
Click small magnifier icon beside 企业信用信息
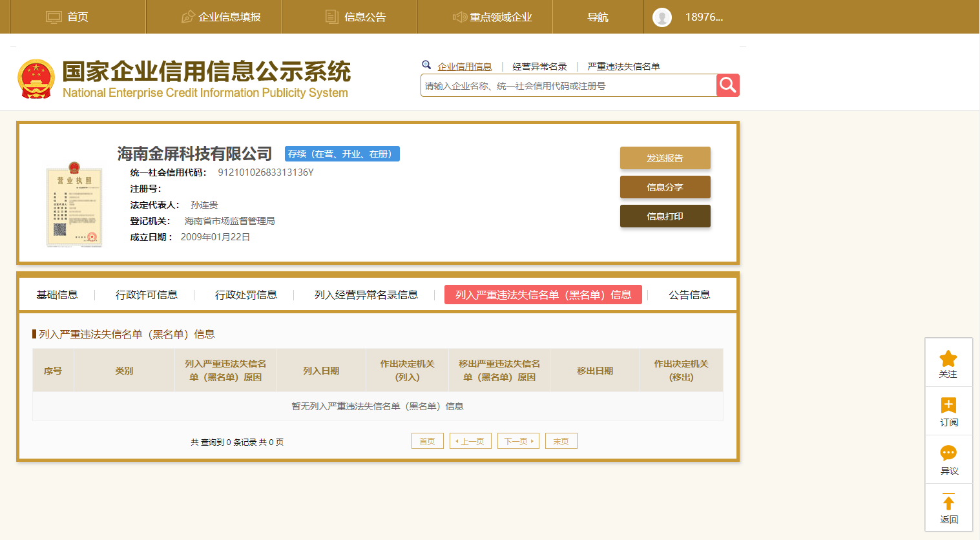click(426, 65)
